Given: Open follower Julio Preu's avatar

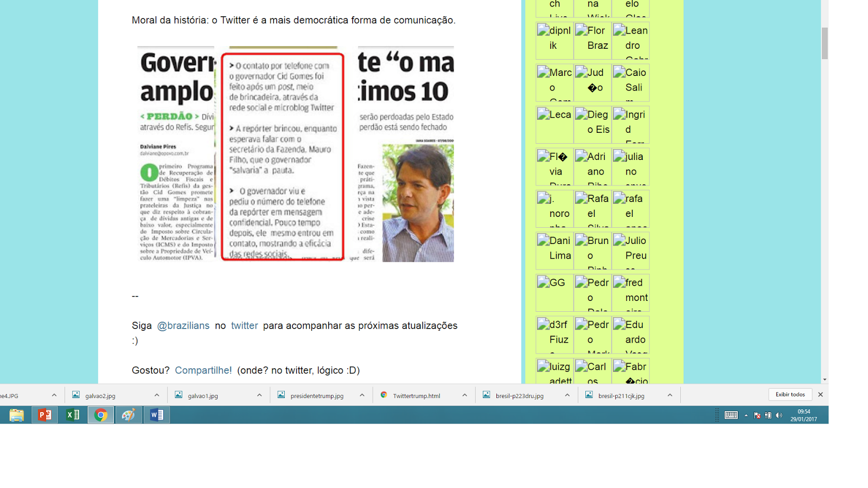Looking at the screenshot, I should [630, 251].
